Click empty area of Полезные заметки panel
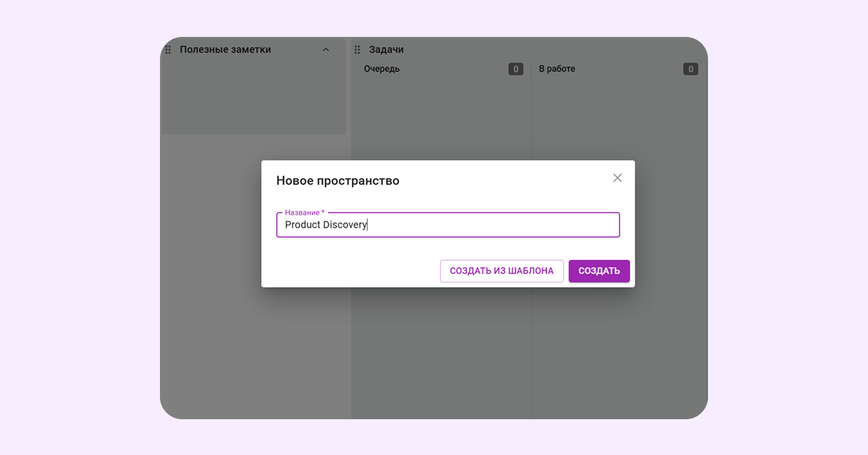This screenshot has height=455, width=868. (x=253, y=101)
